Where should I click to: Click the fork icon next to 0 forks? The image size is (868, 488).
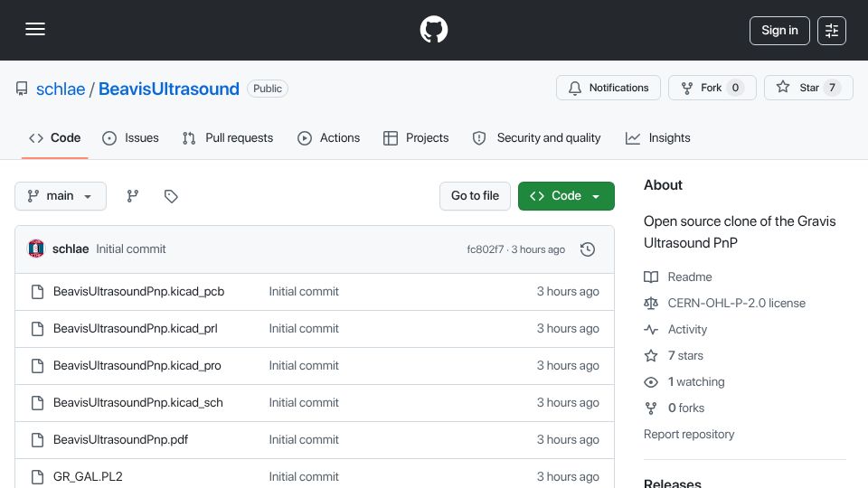tap(651, 408)
